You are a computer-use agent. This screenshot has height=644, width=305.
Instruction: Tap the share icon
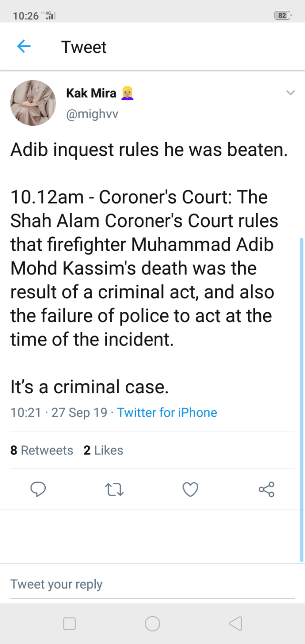266,489
